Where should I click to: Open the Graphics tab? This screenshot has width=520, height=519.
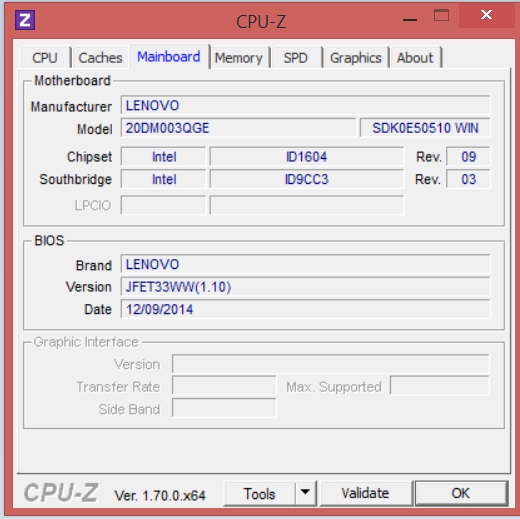pyautogui.click(x=356, y=58)
